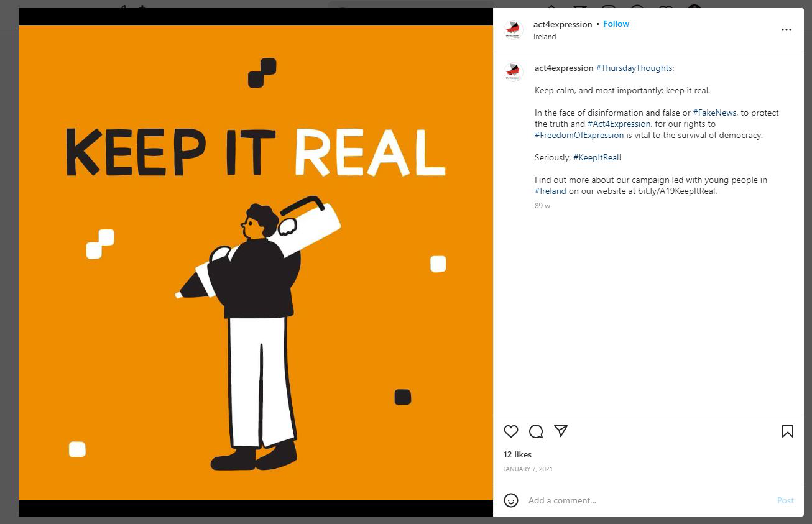Open comments via the speech bubble icon
Viewport: 812px width, 524px height.
point(536,431)
